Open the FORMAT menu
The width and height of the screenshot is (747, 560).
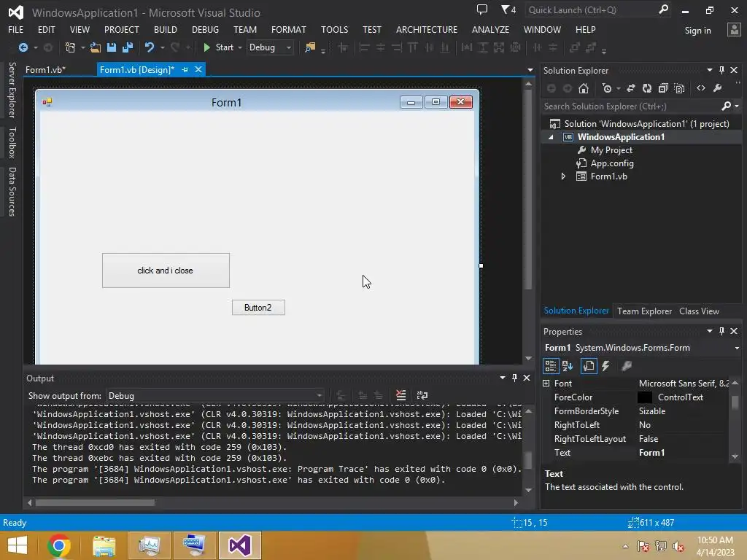pyautogui.click(x=289, y=29)
